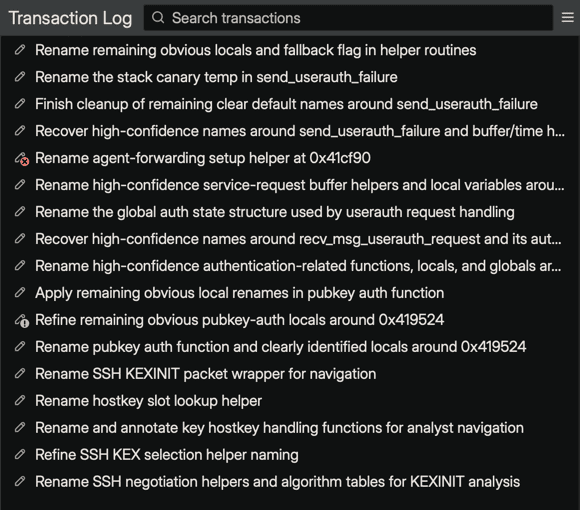Click pencil icon beside 'Rename pubkey auth function'
This screenshot has height=510, width=580.
(20, 347)
